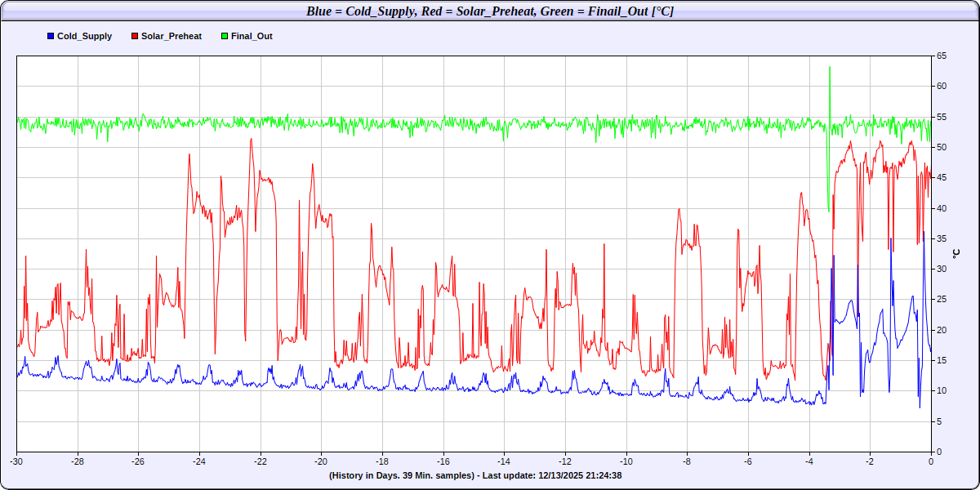
Task: Click the chart title text at top
Action: (x=490, y=11)
